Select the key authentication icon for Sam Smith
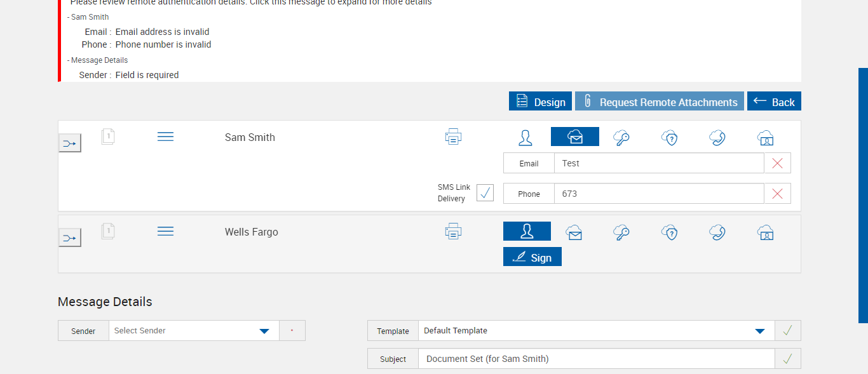Image resolution: width=868 pixels, height=374 pixels. click(621, 138)
